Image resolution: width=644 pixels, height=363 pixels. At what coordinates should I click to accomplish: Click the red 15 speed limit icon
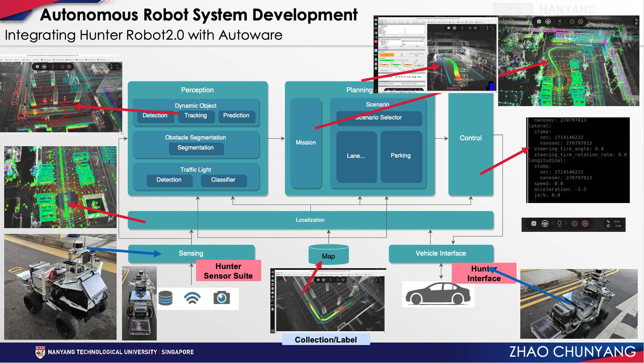585,224
